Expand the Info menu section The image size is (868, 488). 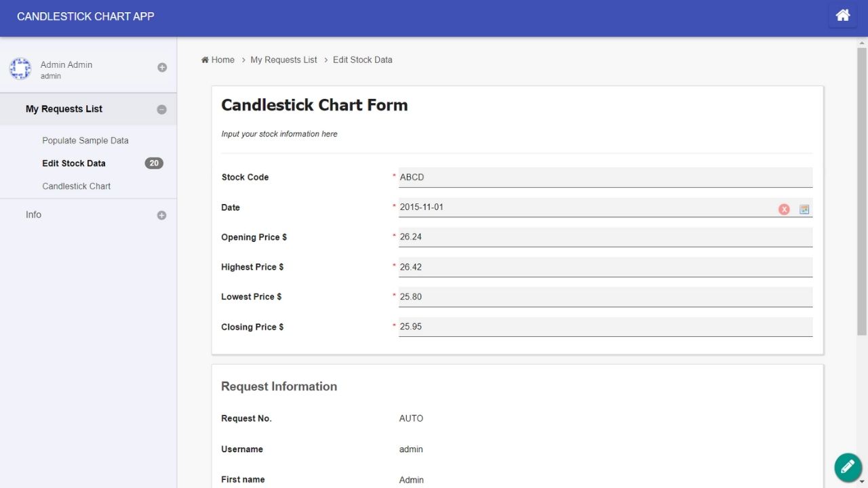click(x=161, y=216)
